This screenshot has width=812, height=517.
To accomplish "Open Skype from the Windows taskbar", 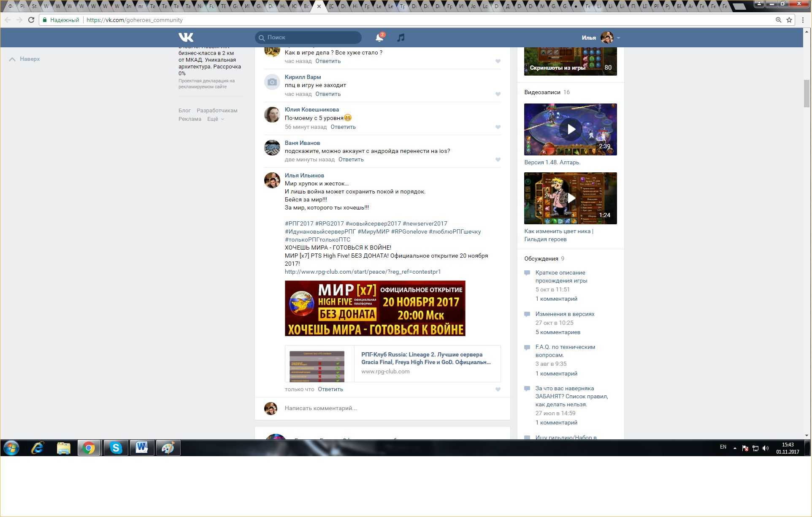I will coord(116,448).
